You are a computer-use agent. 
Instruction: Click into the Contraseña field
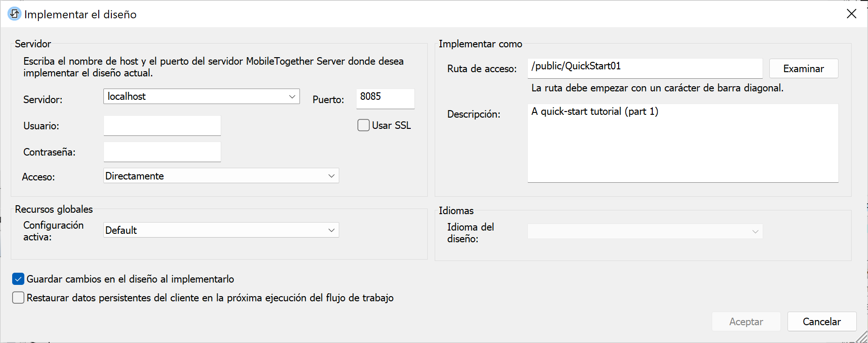(x=162, y=152)
